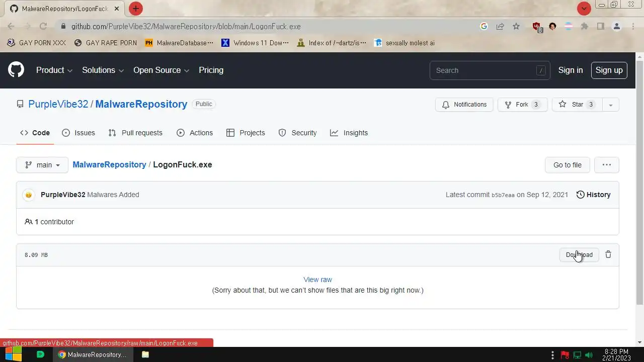Open the GitHub logo homepage

tap(16, 70)
